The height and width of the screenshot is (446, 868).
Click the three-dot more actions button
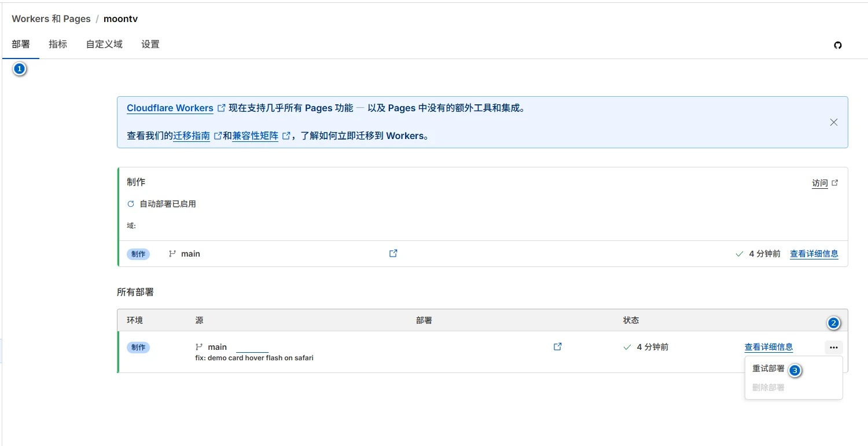[x=833, y=348]
